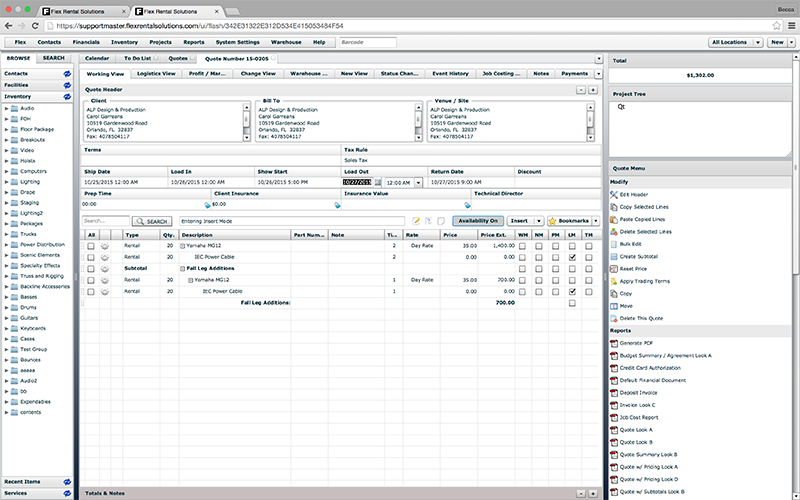Click the Bookmarks button
The image size is (800, 500).
coord(569,221)
